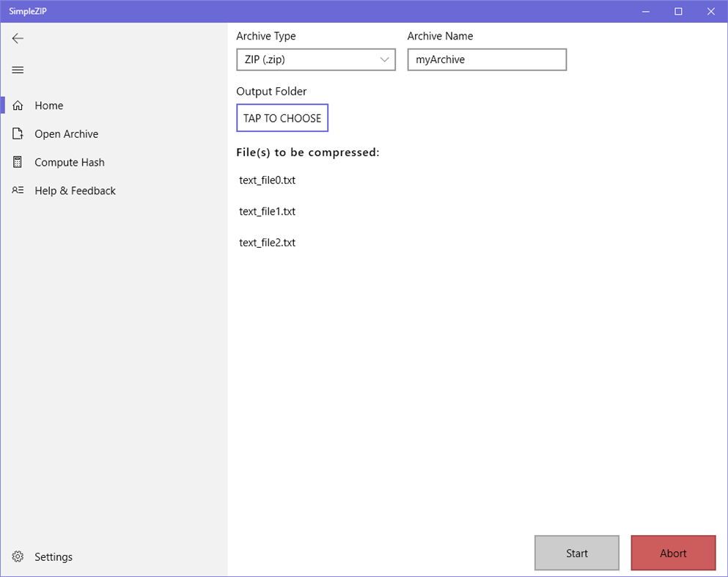
Task: Click the Abort button
Action: click(672, 553)
